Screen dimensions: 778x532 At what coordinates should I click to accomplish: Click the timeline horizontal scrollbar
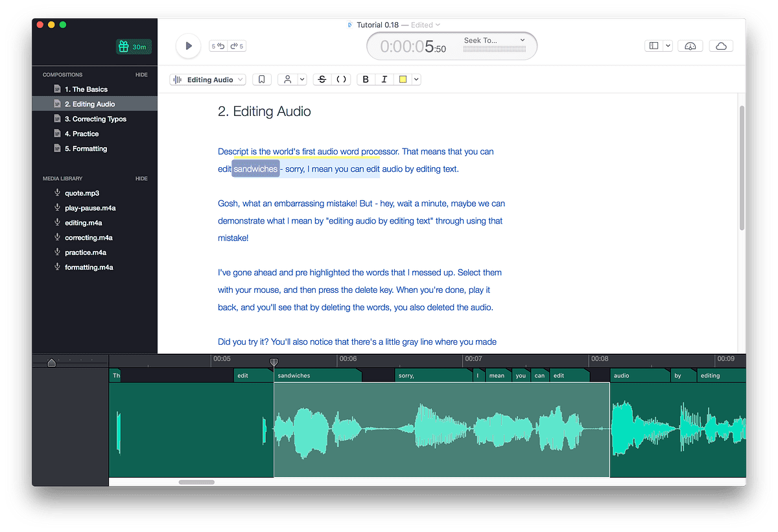[x=196, y=482]
